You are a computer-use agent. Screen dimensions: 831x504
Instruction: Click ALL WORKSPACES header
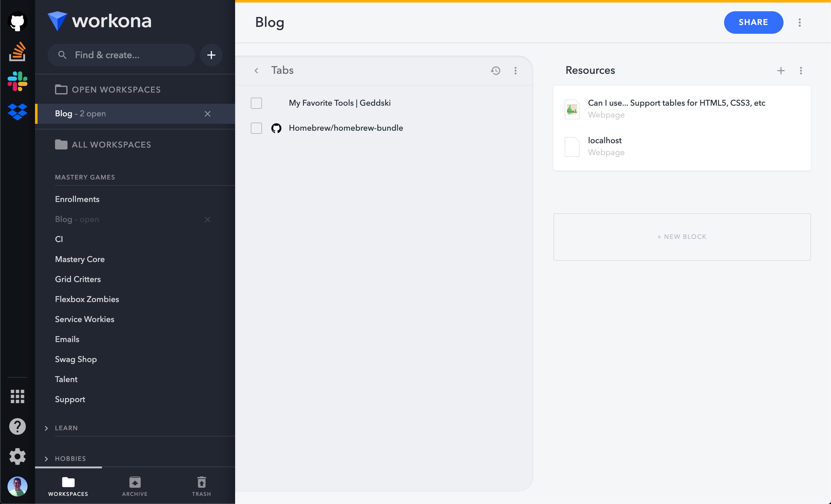[103, 145]
